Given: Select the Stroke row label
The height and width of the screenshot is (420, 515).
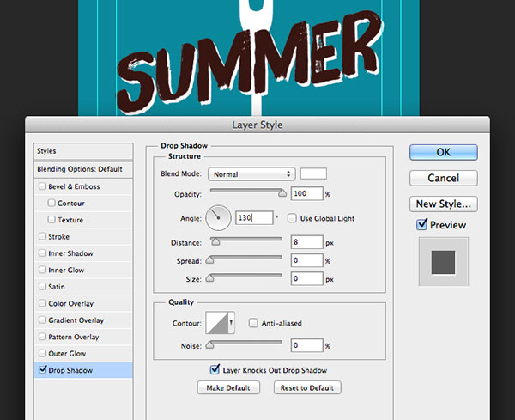Looking at the screenshot, I should coord(58,236).
